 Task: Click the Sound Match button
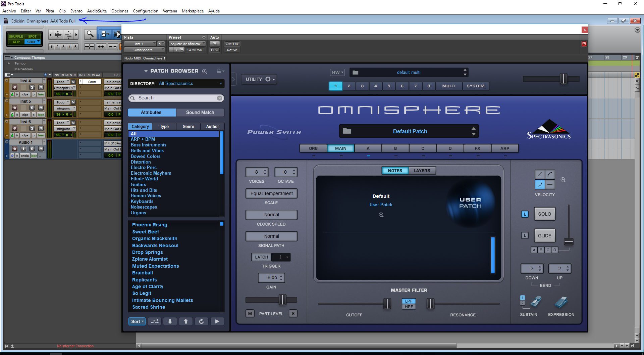pyautogui.click(x=200, y=113)
